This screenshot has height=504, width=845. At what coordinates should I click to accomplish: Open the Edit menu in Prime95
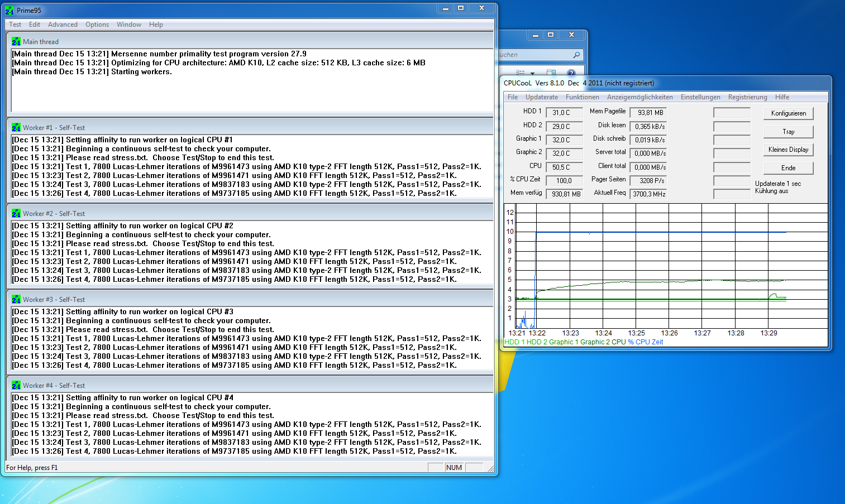pos(35,25)
